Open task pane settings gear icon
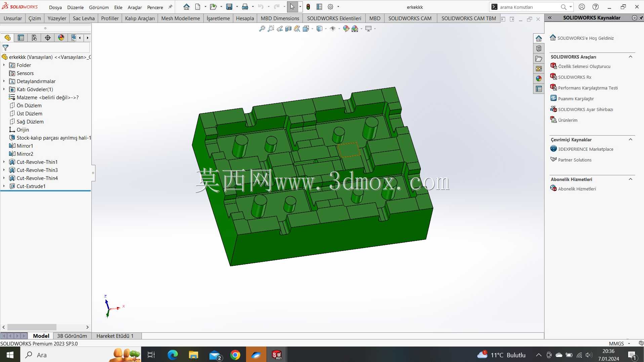644x362 pixels. tap(634, 18)
